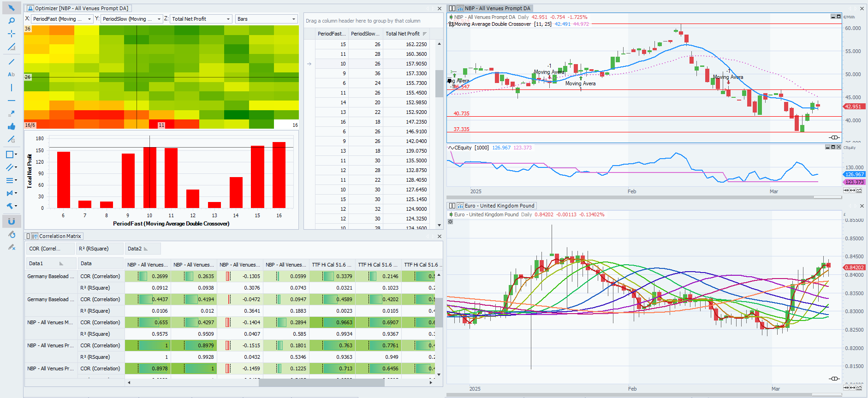Select the Ab text annotation tool
Viewport: 868px width, 398px height.
[x=12, y=74]
